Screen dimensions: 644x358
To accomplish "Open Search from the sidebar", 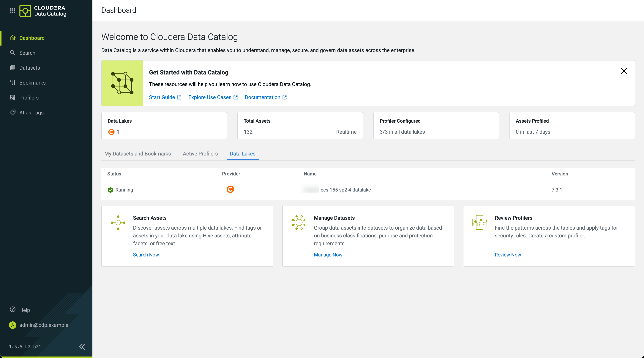I will coord(27,53).
